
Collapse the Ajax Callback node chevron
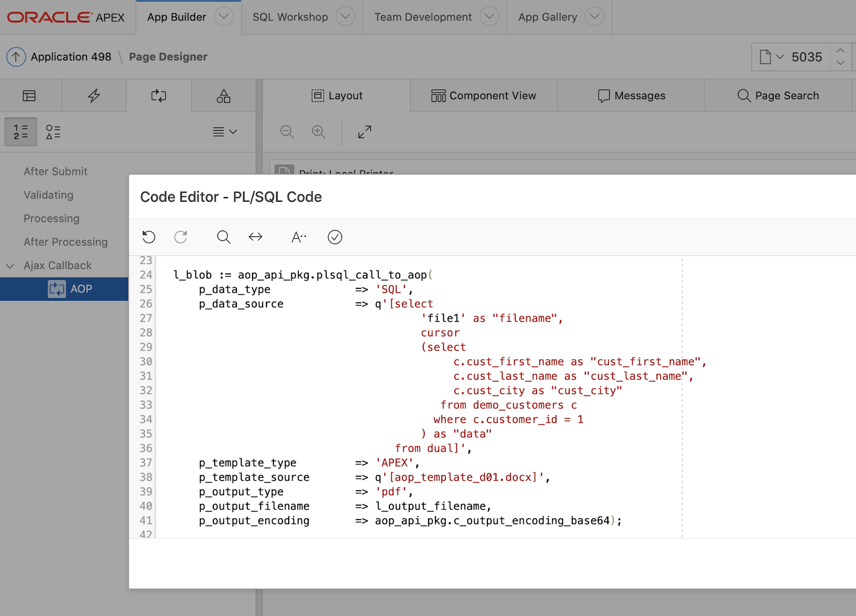pyautogui.click(x=10, y=265)
